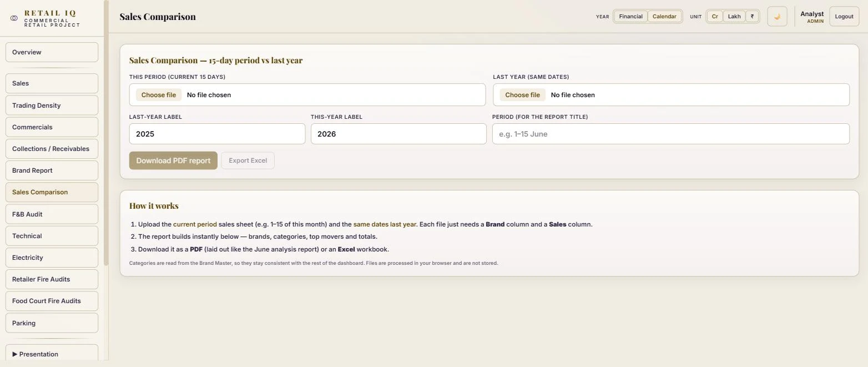Go to Trading Density in the sidebar
This screenshot has width=868, height=367.
click(52, 105)
